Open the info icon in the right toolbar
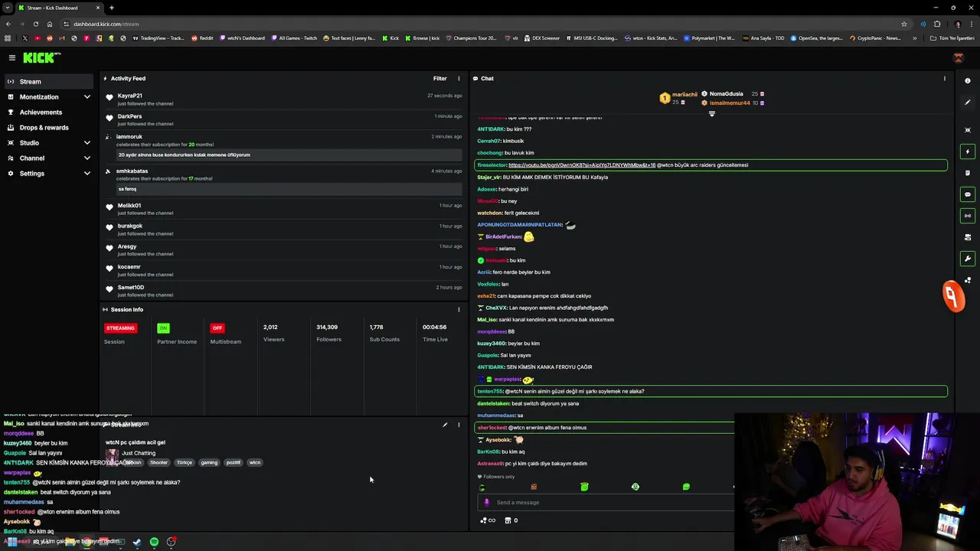The image size is (980, 551). pos(968,81)
